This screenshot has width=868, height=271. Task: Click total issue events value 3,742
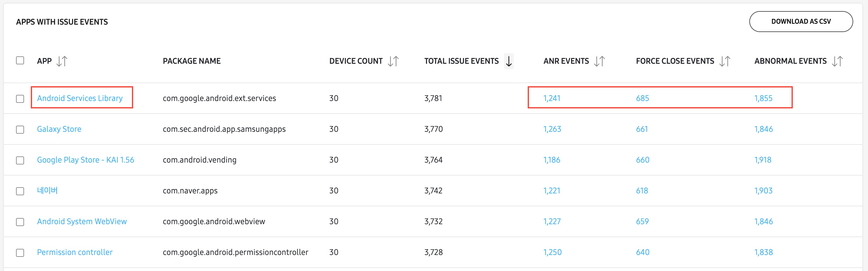point(433,191)
